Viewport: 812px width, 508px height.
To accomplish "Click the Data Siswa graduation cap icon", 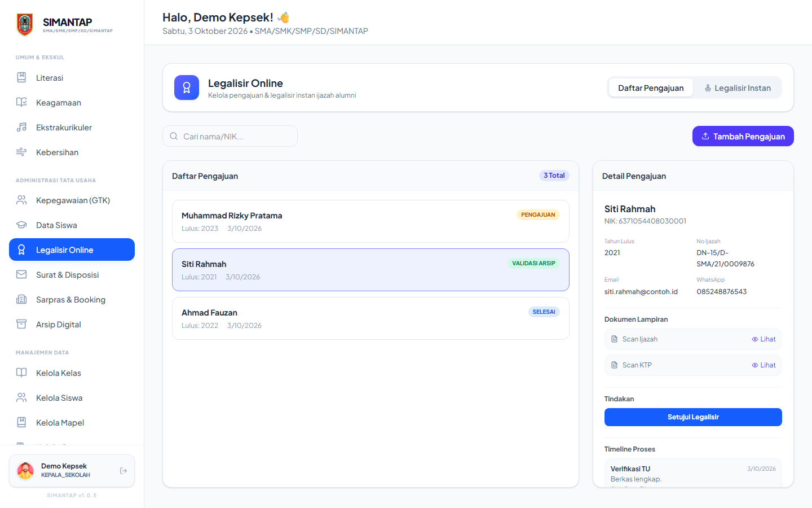I will 21,225.
